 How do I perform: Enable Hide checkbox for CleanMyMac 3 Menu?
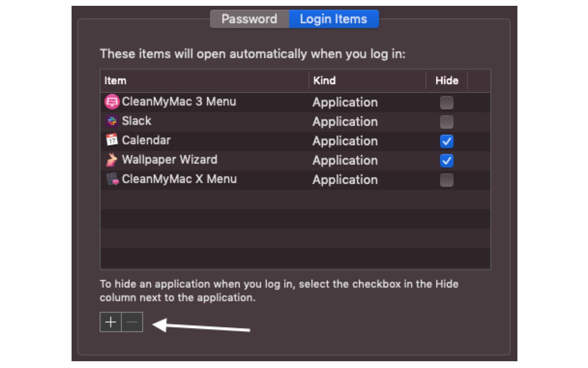click(447, 102)
